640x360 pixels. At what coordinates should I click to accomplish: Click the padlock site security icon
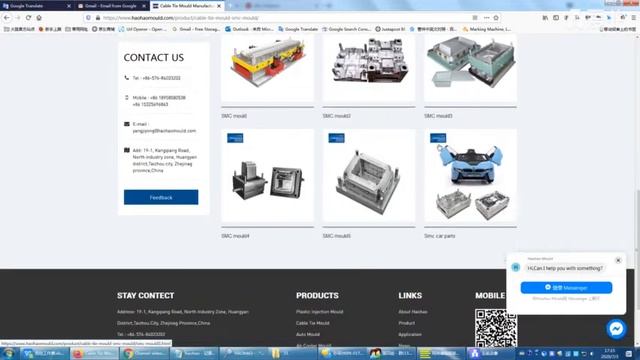[x=98, y=18]
